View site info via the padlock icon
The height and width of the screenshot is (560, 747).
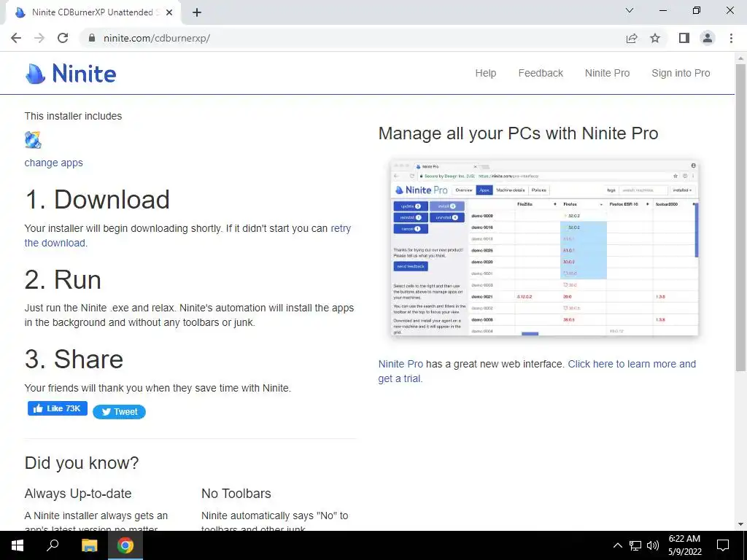92,38
